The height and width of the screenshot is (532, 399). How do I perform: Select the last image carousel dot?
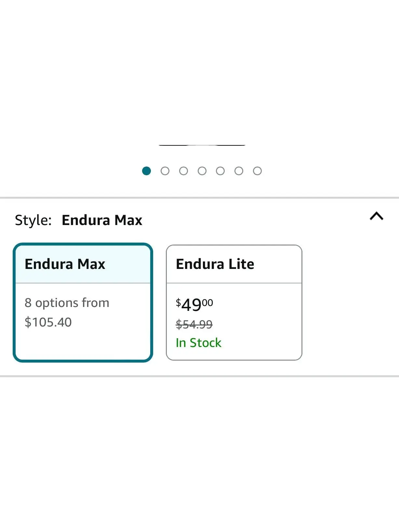257,171
